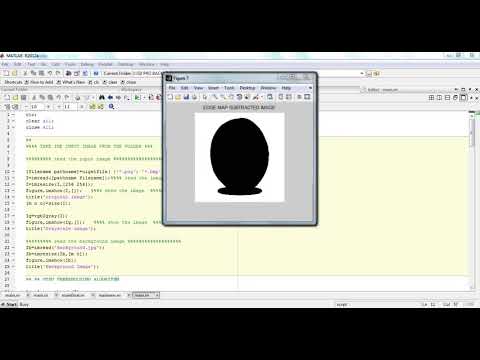Click cell multiply value field showing 1.1

pos(69,107)
